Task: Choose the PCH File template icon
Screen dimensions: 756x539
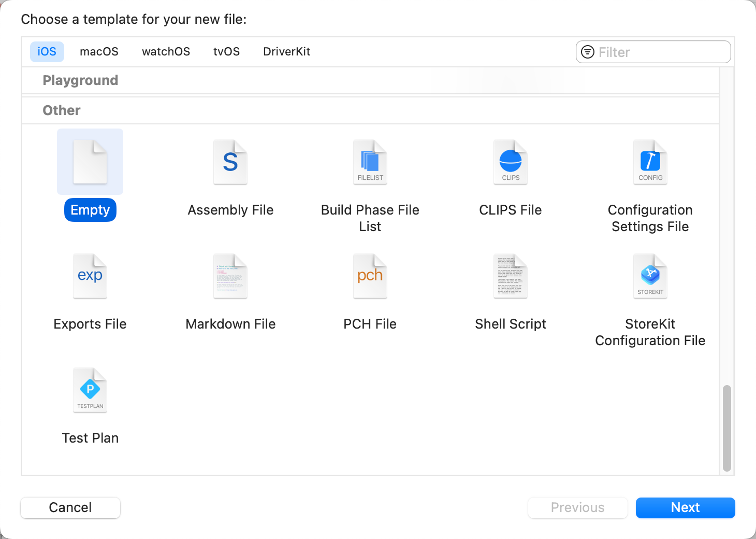Action: click(370, 276)
